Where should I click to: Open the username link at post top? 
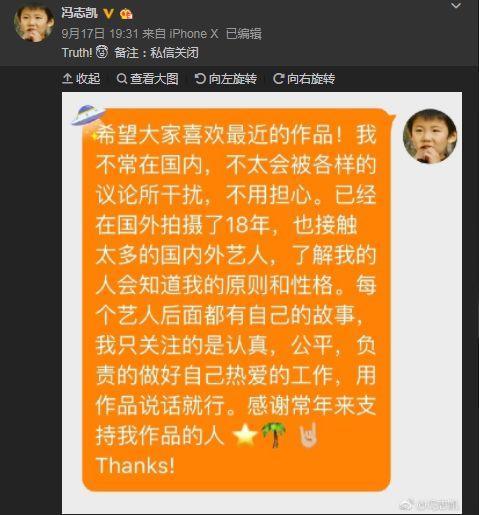[79, 13]
